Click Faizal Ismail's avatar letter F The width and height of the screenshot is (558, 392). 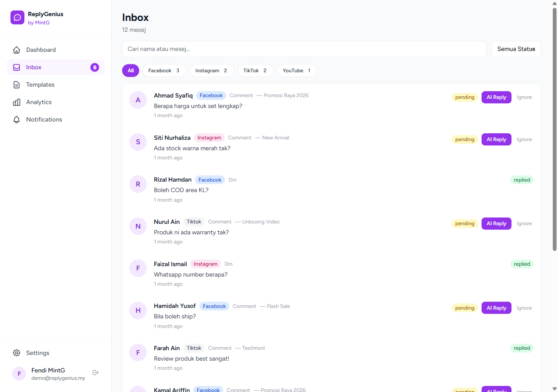tap(138, 268)
